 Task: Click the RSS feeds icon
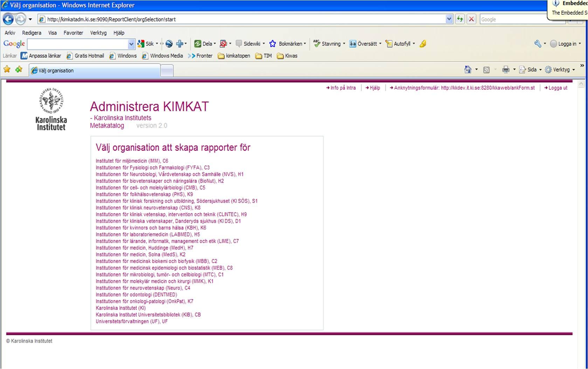486,70
